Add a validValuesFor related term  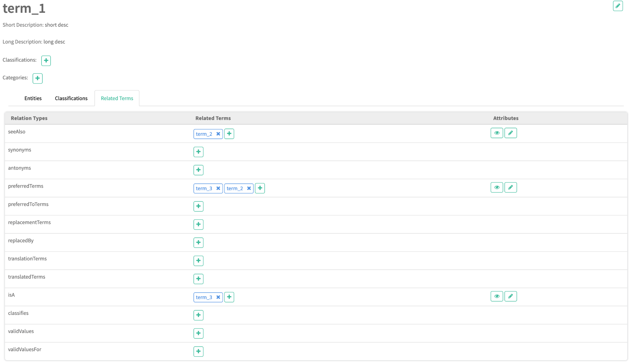click(198, 351)
